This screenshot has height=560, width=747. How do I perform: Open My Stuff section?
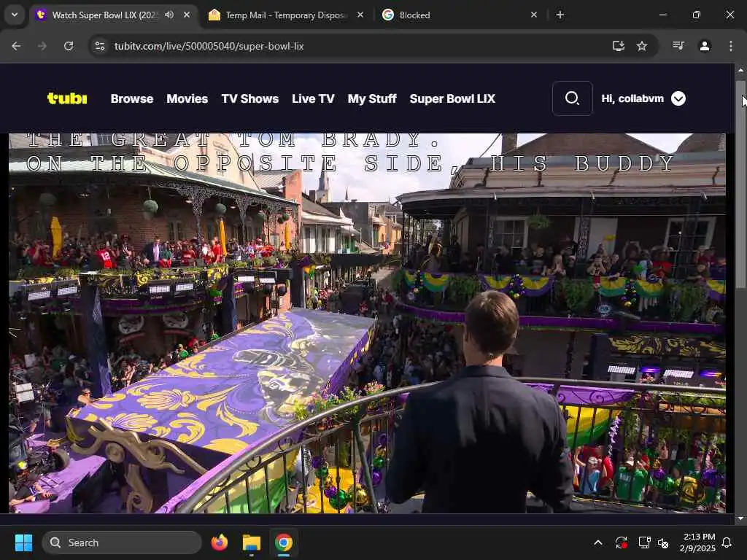click(x=372, y=98)
